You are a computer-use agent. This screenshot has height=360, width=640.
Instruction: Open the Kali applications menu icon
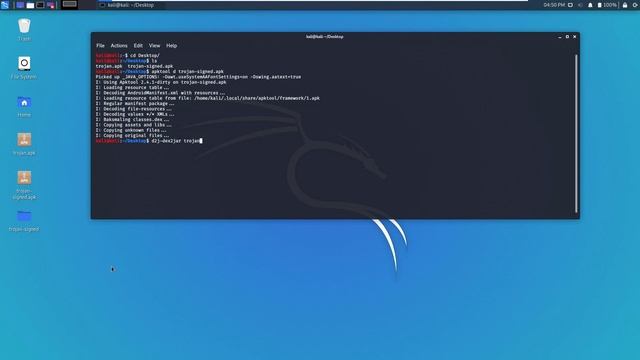pyautogui.click(x=5, y=5)
